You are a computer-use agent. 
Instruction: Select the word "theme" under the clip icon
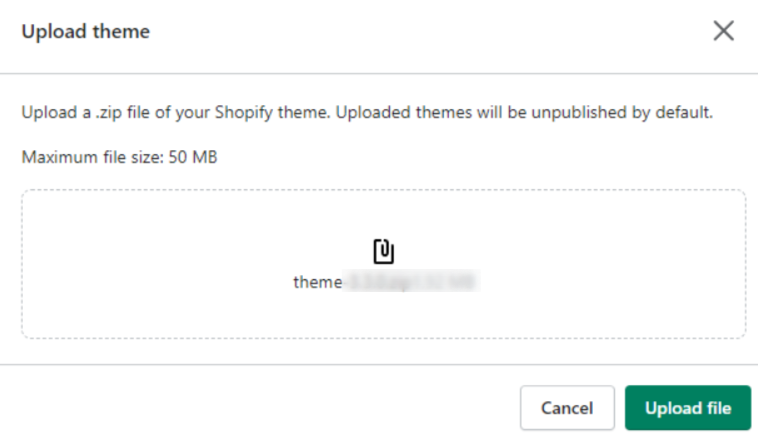(x=317, y=282)
